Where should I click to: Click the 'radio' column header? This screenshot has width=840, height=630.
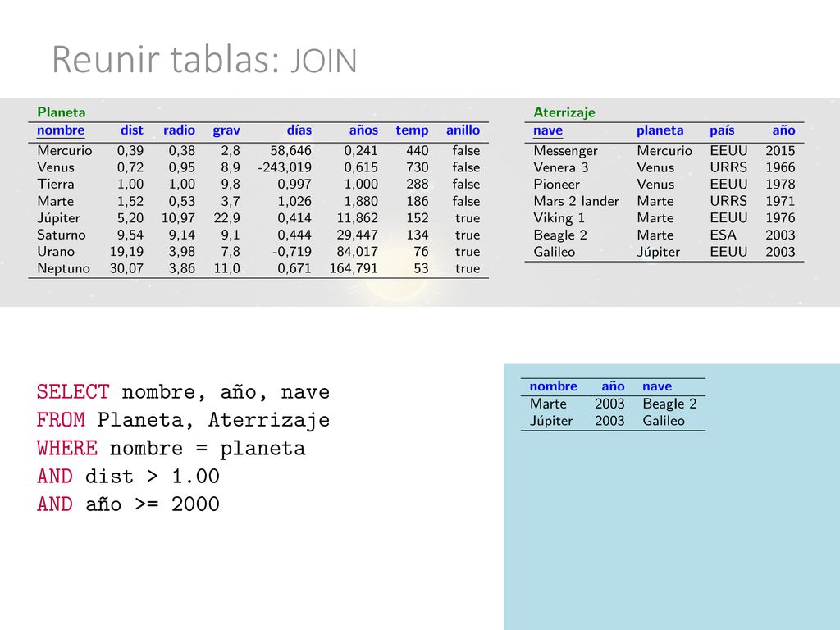click(x=179, y=130)
